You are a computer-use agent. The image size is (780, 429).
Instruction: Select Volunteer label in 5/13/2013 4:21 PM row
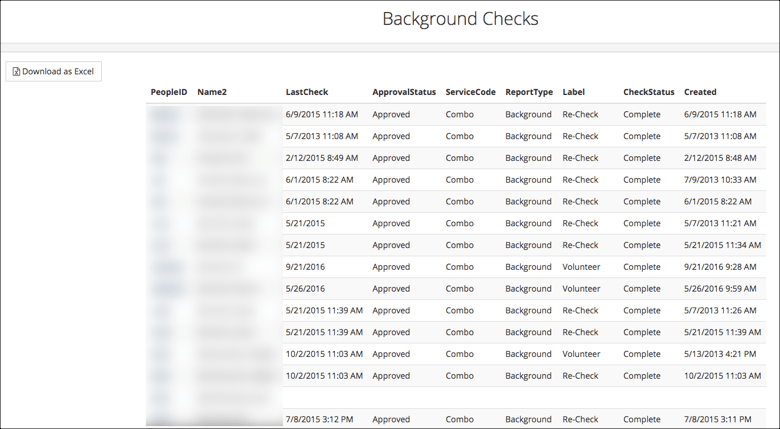[581, 354]
